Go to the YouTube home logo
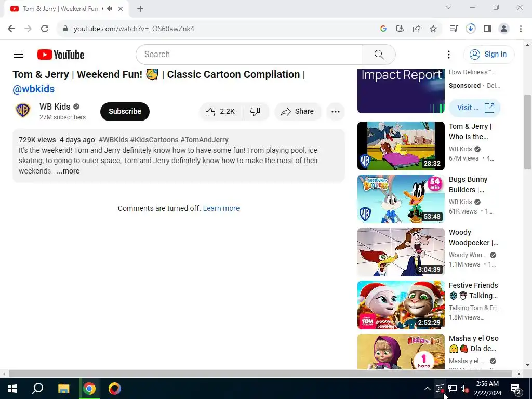This screenshot has height=399, width=532. click(x=61, y=55)
